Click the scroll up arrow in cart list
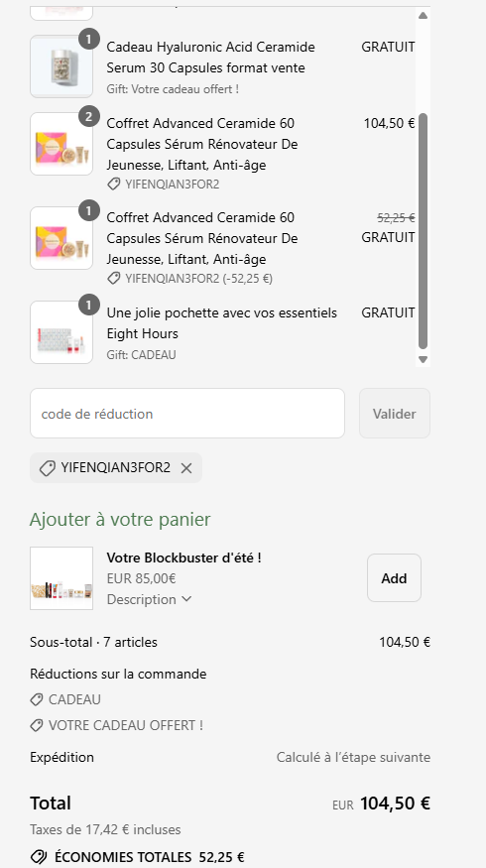The height and width of the screenshot is (868, 486). [x=423, y=16]
